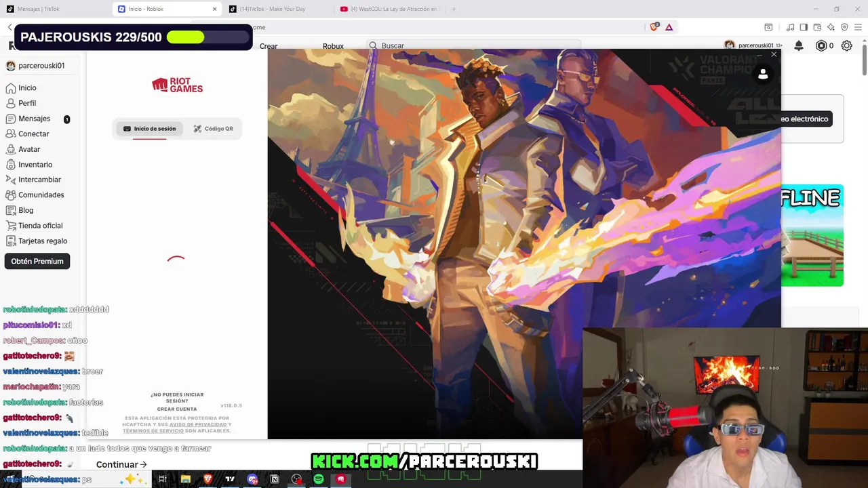Open Brave browser on the taskbar
The height and width of the screenshot is (488, 868).
[208, 479]
